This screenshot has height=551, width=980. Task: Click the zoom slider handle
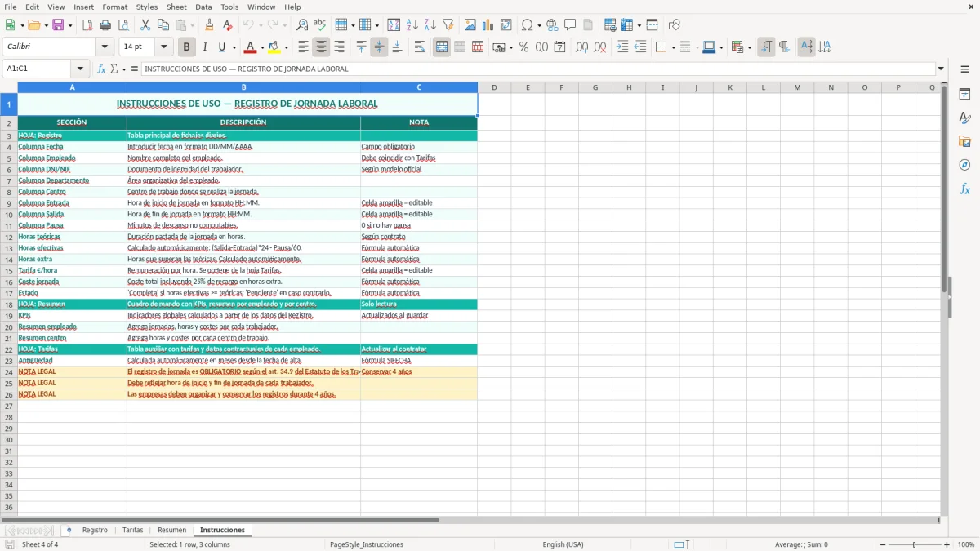tap(914, 544)
